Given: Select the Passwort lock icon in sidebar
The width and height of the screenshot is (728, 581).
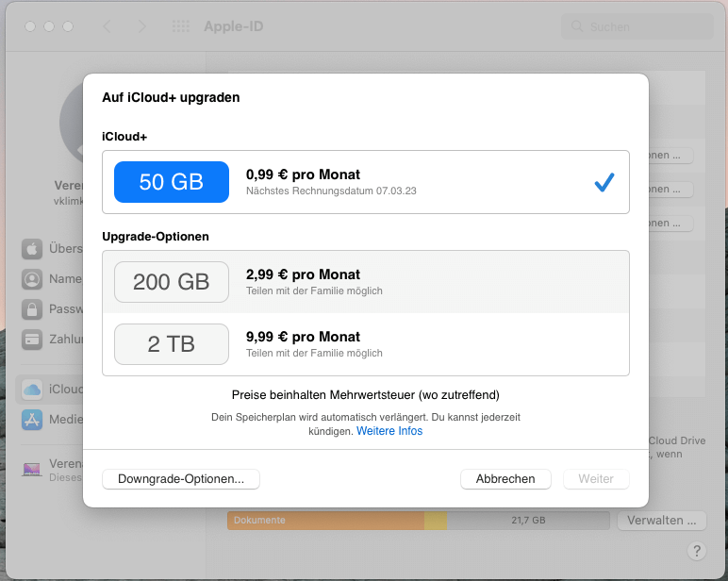Looking at the screenshot, I should click(x=32, y=309).
